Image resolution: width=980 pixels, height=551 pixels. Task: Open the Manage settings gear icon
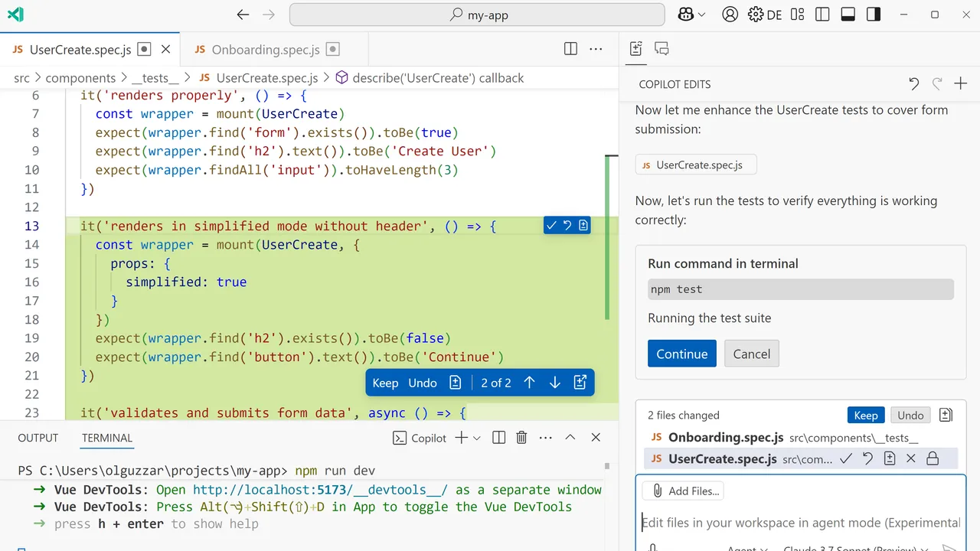pyautogui.click(x=756, y=15)
